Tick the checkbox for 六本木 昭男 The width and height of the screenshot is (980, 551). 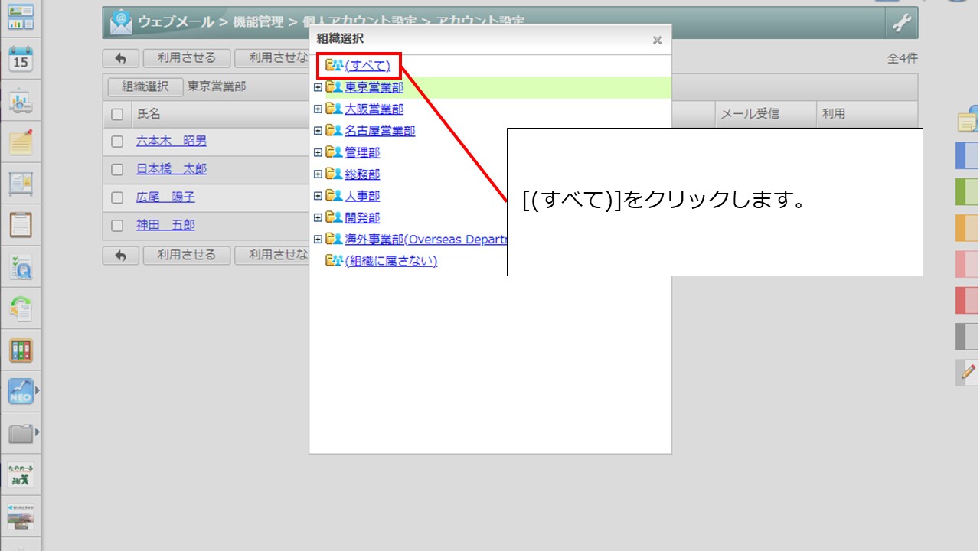pos(117,142)
